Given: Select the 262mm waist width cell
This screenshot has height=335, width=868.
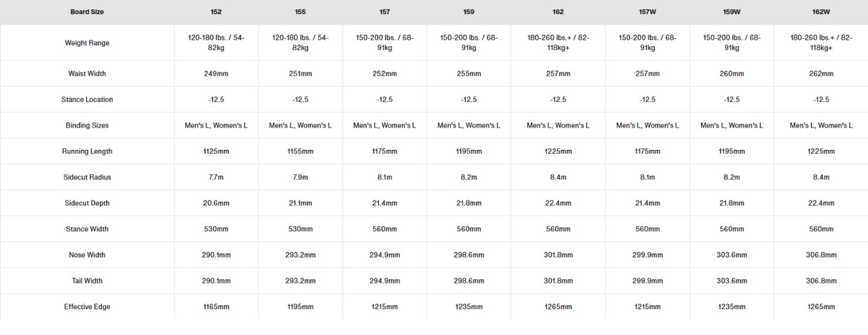Looking at the screenshot, I should (821, 74).
